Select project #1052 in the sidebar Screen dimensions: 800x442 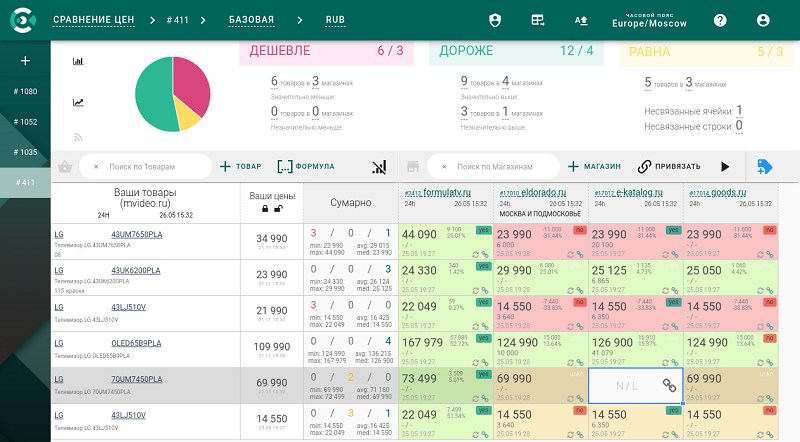coord(26,122)
